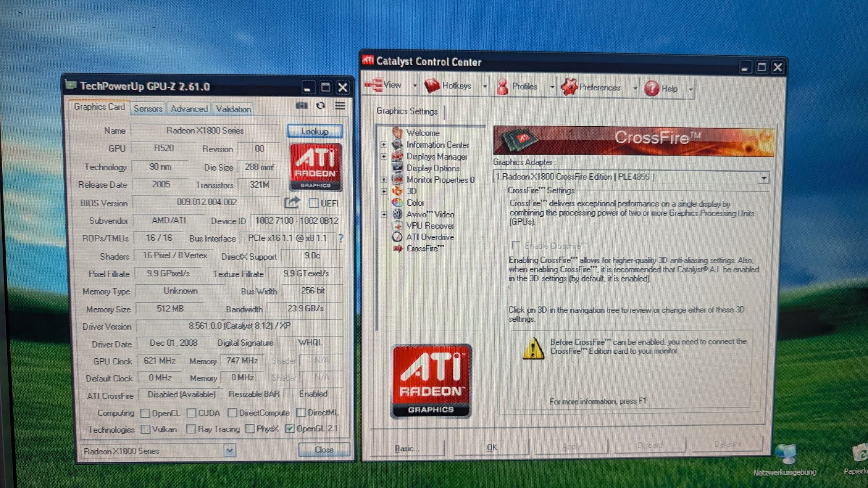Select the Graphics Settings tab
This screenshot has height=488, width=868.
[x=407, y=111]
